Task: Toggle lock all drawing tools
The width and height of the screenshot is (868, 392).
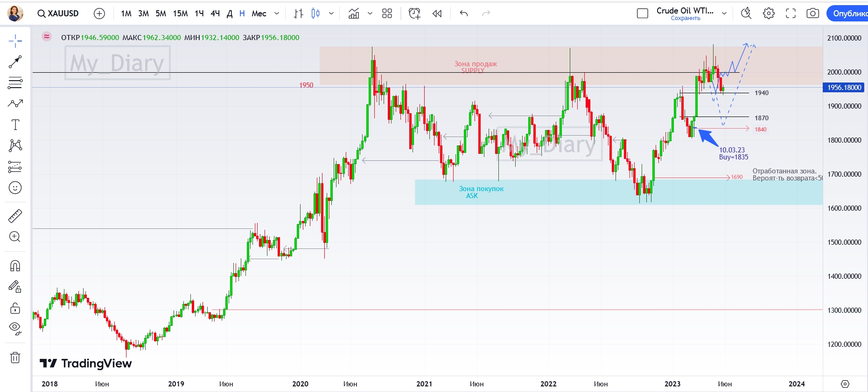Action: (15, 308)
